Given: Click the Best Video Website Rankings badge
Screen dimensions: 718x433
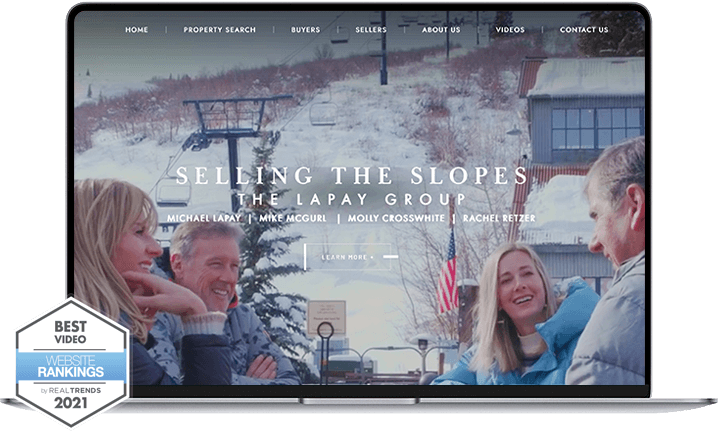Looking at the screenshot, I should point(72,362).
